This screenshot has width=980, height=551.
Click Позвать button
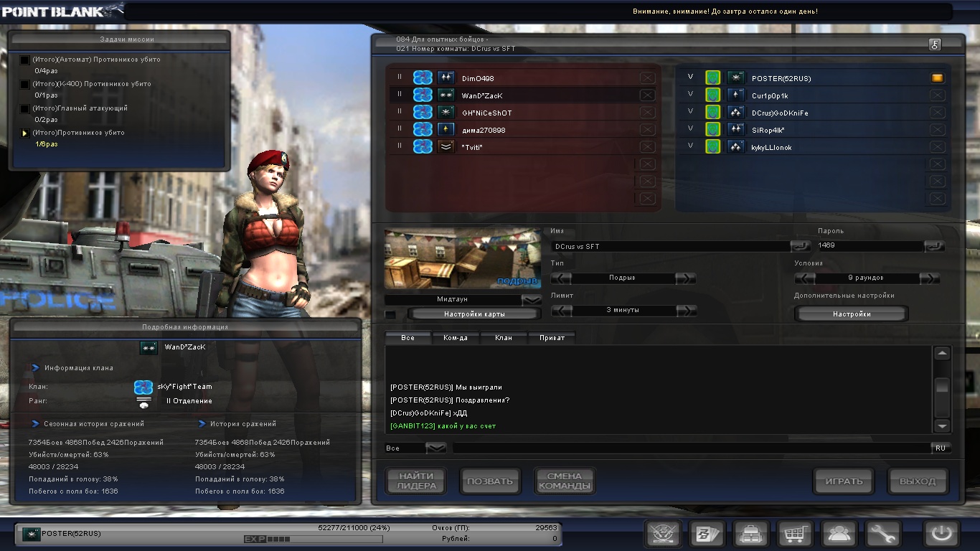coord(490,481)
